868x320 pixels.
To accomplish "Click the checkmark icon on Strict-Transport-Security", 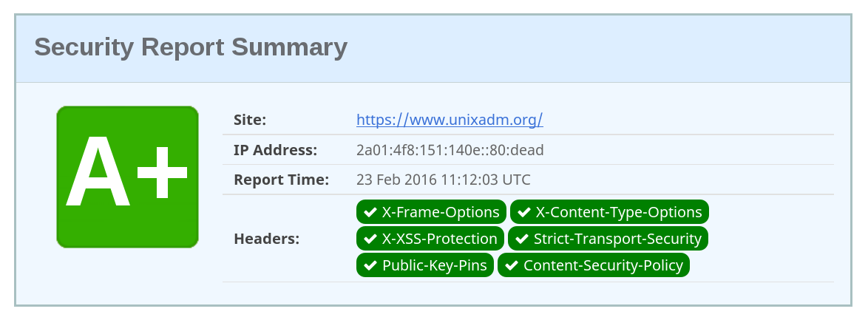I will 521,239.
